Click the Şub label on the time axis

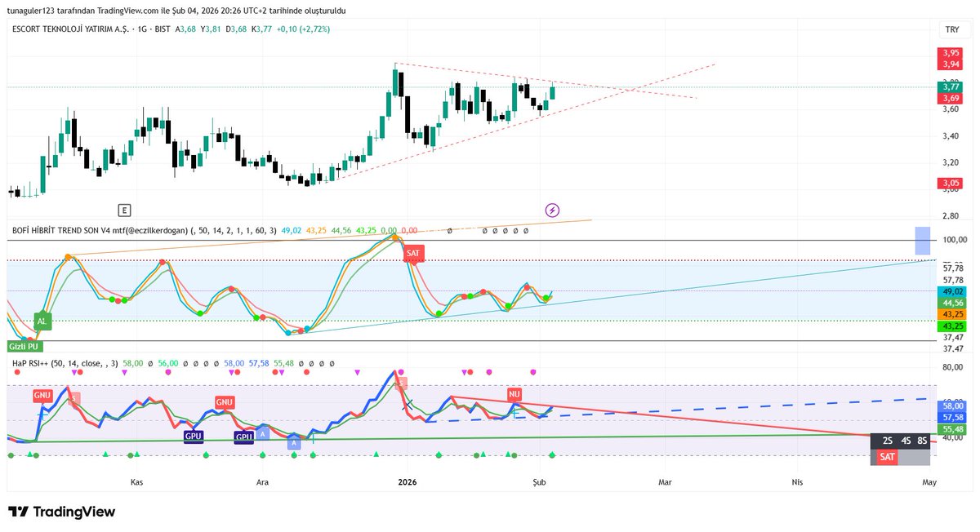[540, 482]
